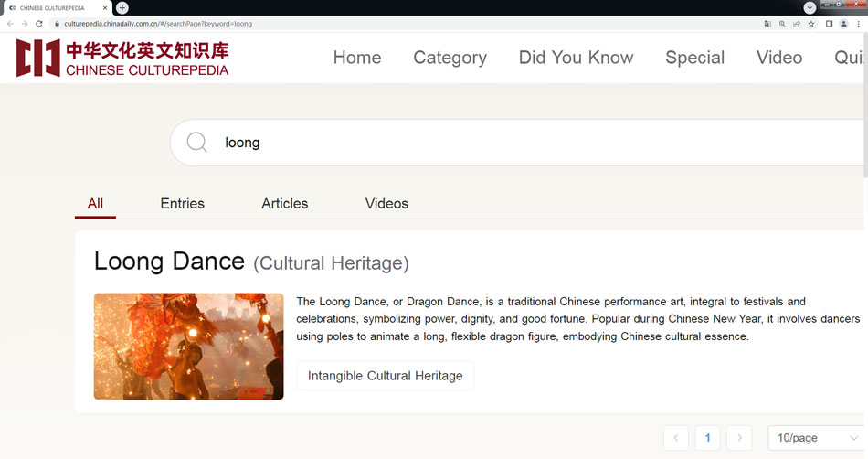Image resolution: width=868 pixels, height=459 pixels.
Task: Open the Chrome three-dot menu
Action: pos(859,24)
